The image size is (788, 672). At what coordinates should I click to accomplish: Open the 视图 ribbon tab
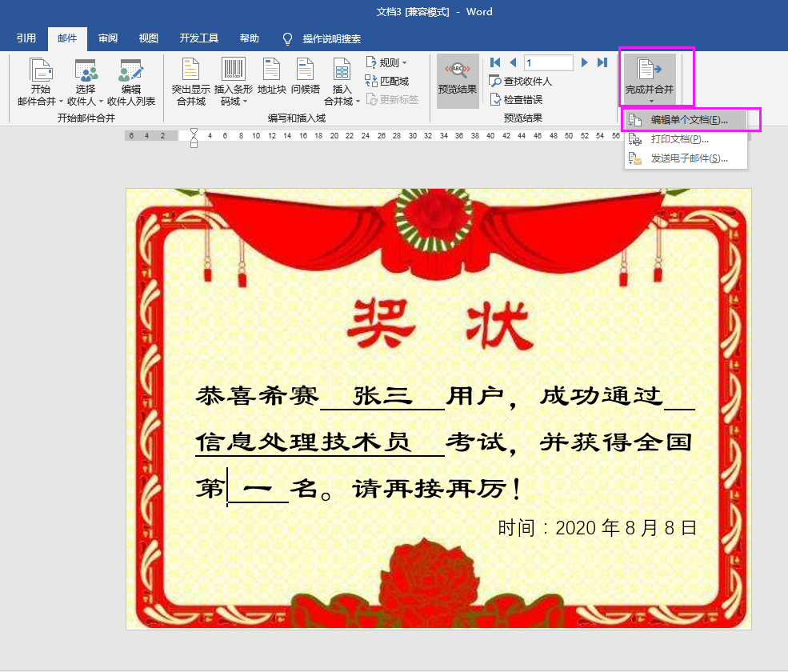click(x=148, y=36)
